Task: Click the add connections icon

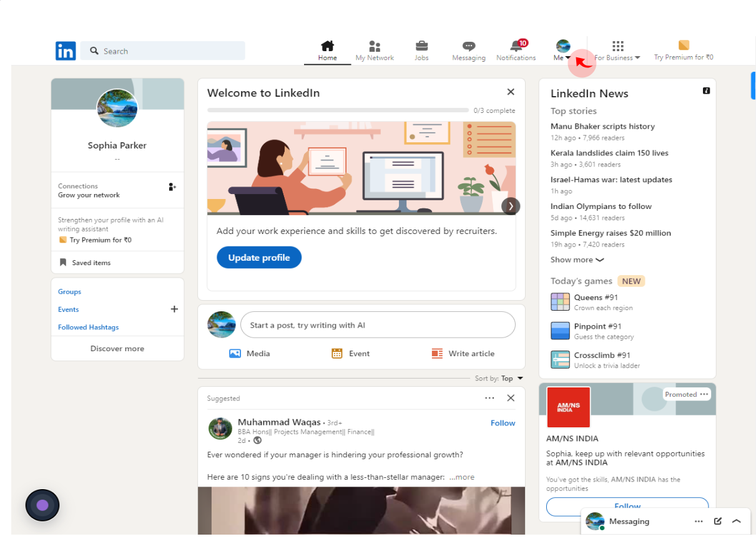Action: (x=172, y=187)
